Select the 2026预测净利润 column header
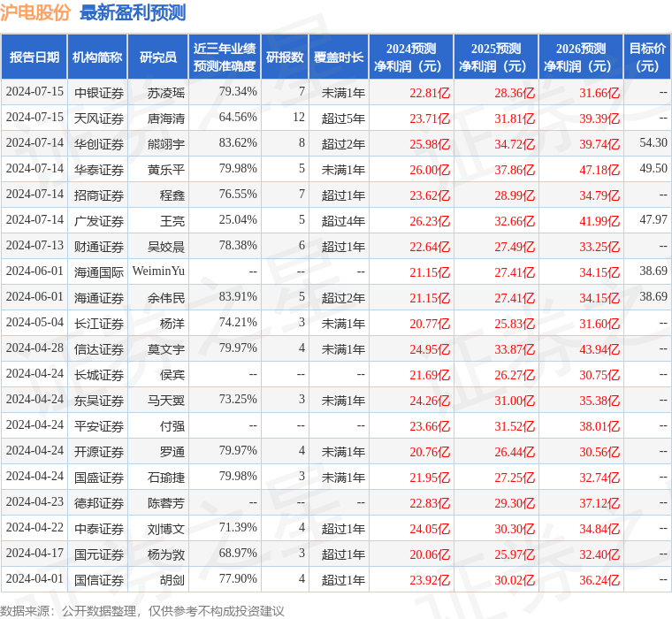672x619 pixels. 581,57
